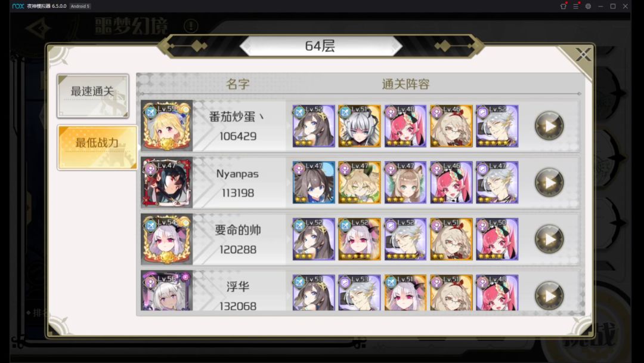Open 番茄炒蛋 player avatar Lv.59
Screen dimensions: 644x363
167,126
